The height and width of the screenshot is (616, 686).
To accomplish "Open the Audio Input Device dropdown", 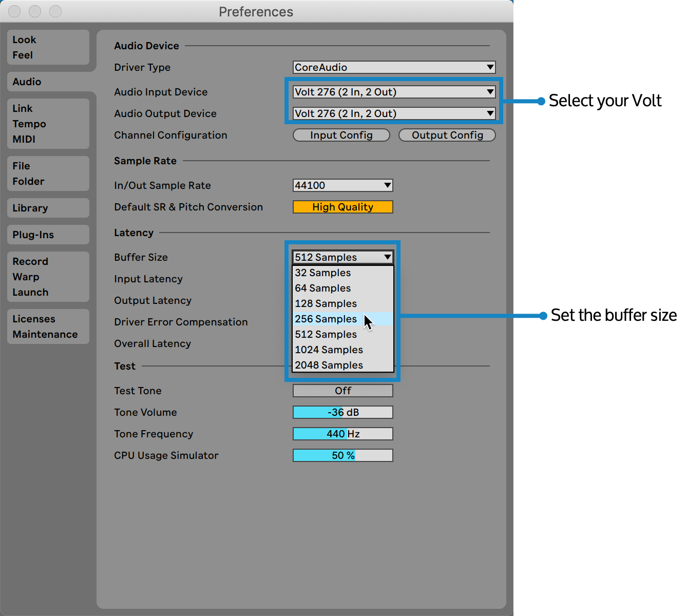I will click(x=393, y=91).
